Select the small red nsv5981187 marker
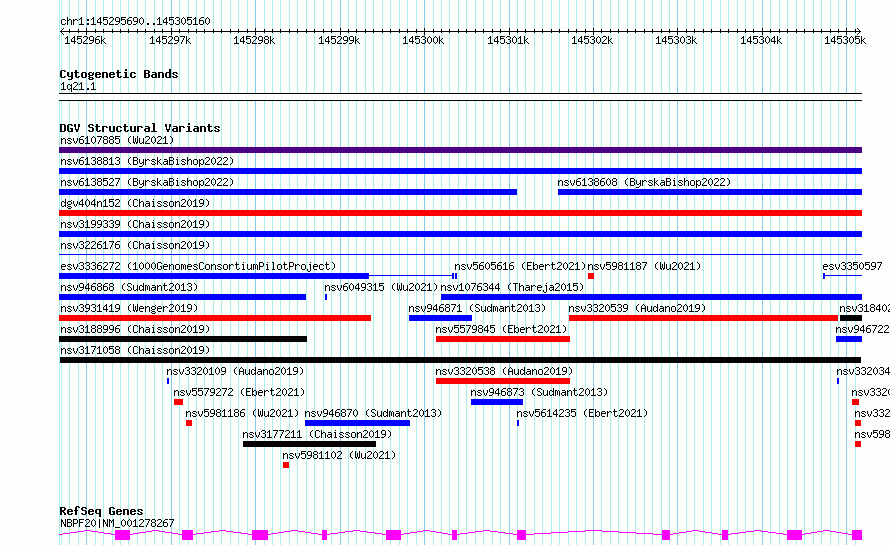Image resolution: width=890 pixels, height=545 pixels. tap(591, 276)
